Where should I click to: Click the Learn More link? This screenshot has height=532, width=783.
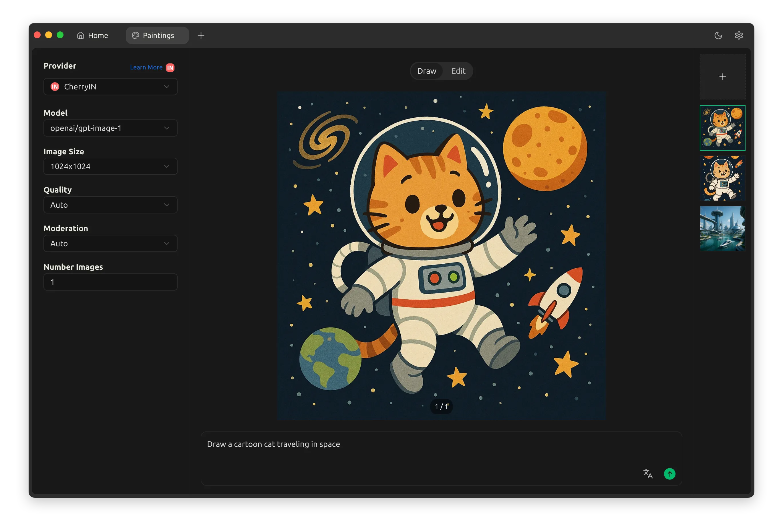pos(146,67)
